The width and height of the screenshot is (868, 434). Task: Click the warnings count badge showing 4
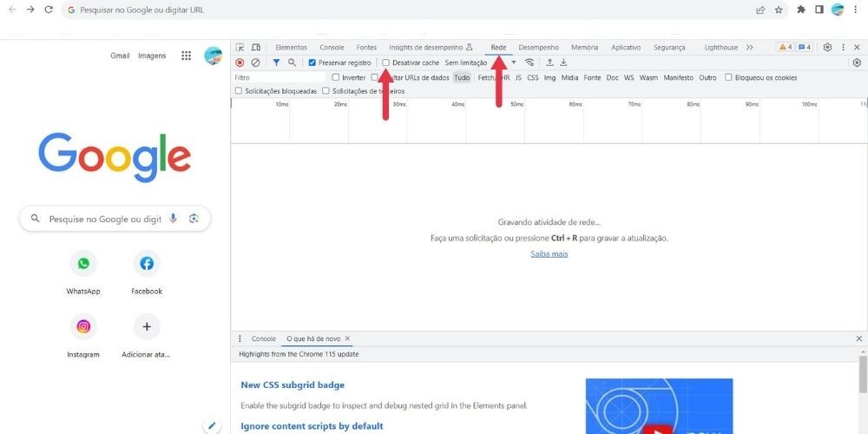tap(785, 48)
